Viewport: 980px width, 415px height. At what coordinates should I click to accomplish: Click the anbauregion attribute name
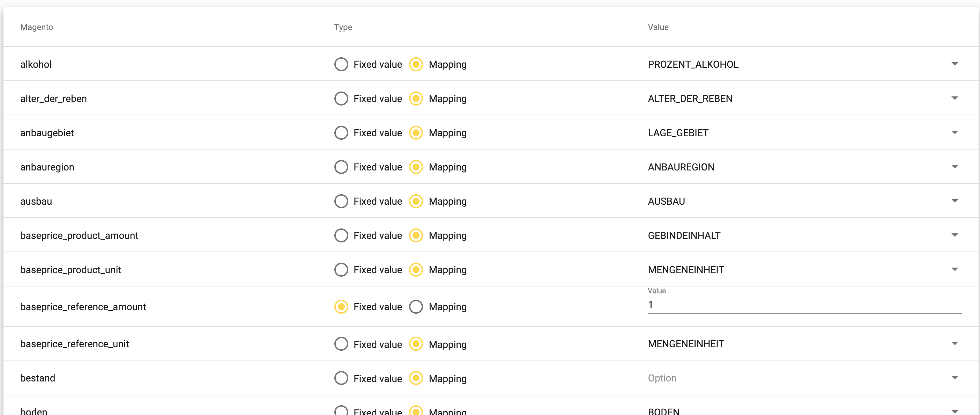pyautogui.click(x=47, y=167)
